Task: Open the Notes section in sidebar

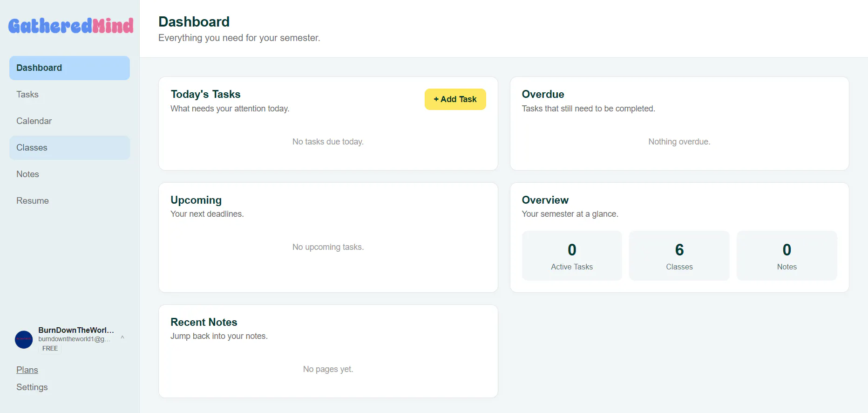Action: 69,174
